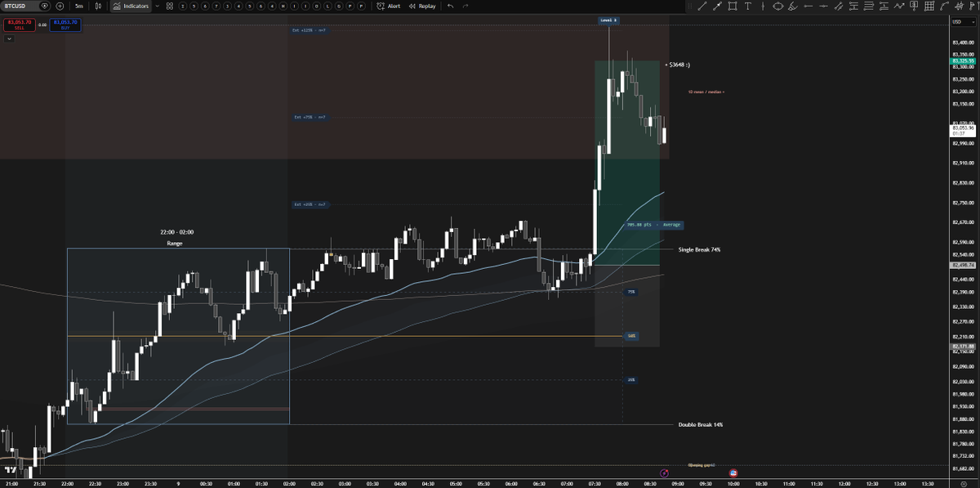
Task: Click the blue BUY price button
Action: point(65,25)
